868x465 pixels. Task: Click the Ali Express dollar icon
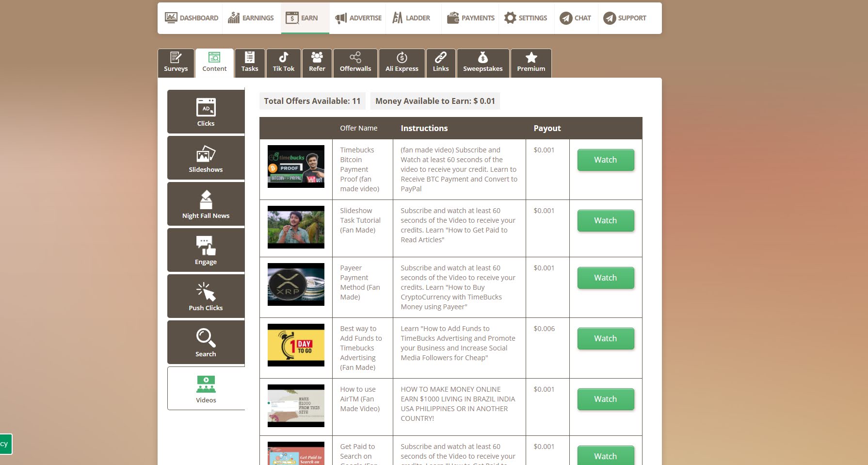[x=402, y=57]
